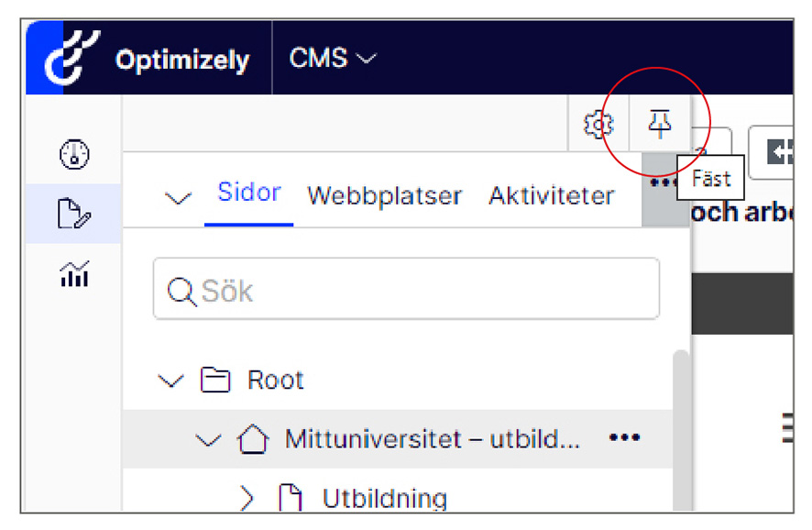Click the Optimizely logo icon

72,58
